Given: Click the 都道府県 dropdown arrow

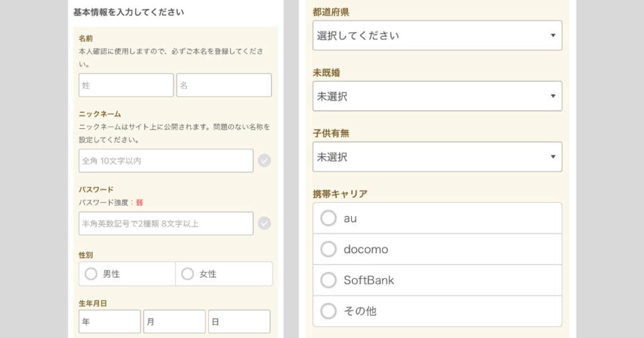Looking at the screenshot, I should pyautogui.click(x=553, y=36).
